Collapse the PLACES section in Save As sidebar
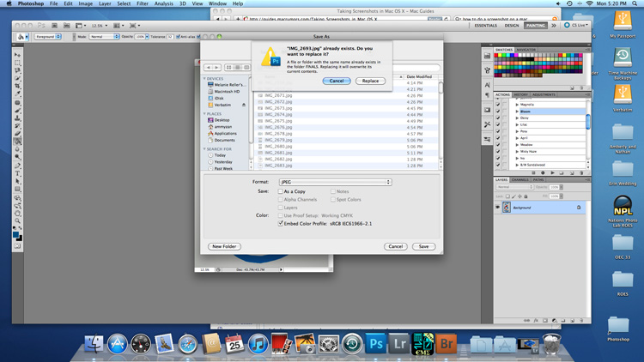The height and width of the screenshot is (362, 644). 204,114
